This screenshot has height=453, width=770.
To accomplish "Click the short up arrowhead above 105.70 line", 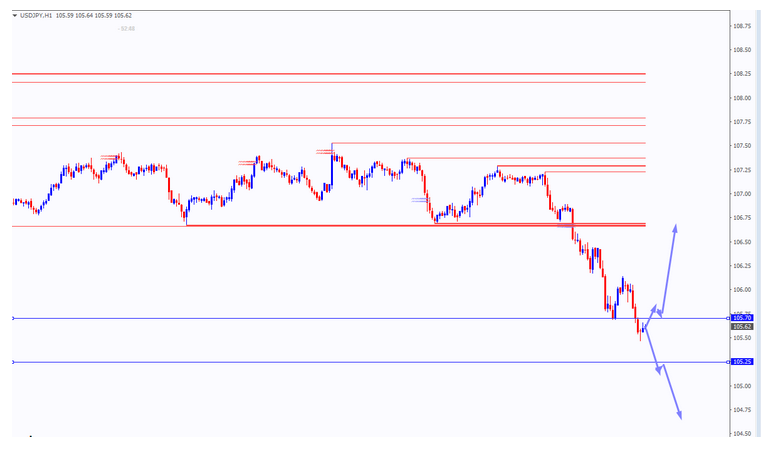I will [x=656, y=307].
